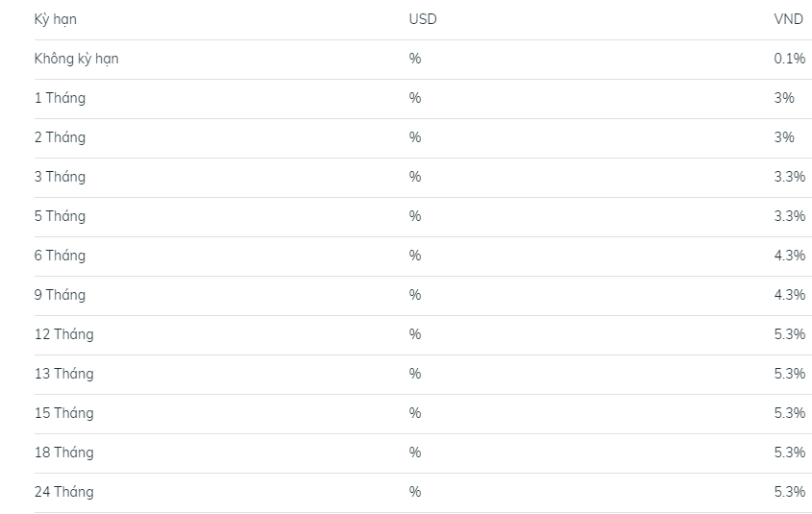This screenshot has width=812, height=514.
Task: Click the VND rate for 2 Tháng
Action: pyautogui.click(x=784, y=137)
